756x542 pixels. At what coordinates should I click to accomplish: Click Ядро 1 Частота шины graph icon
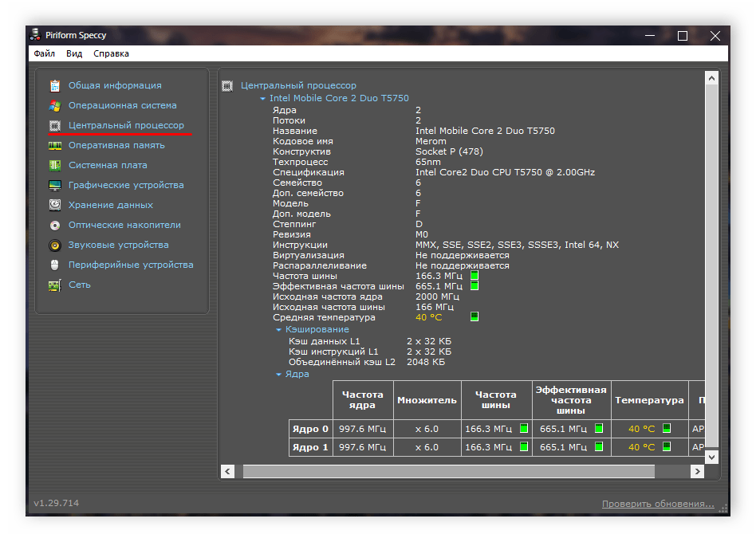(x=524, y=446)
